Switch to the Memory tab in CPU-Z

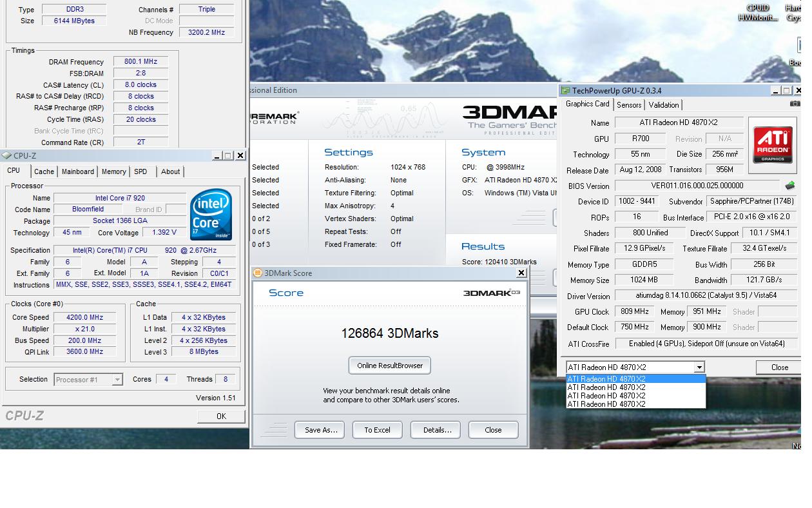[x=113, y=171]
